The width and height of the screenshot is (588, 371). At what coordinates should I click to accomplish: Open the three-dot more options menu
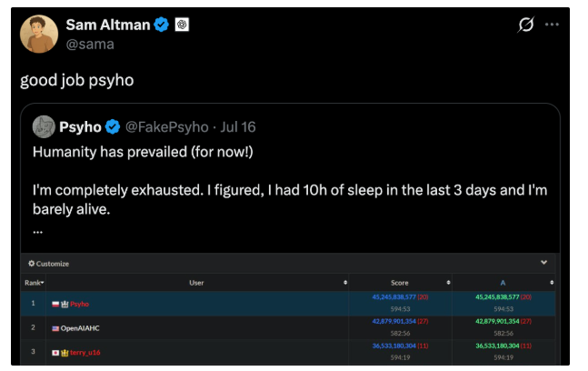pos(552,25)
